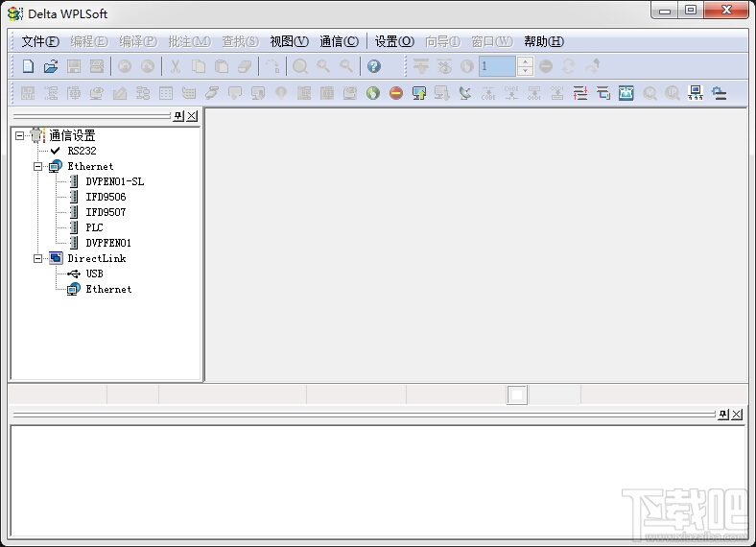The height and width of the screenshot is (547, 756).
Task: Open the blue Help question-mark icon
Action: pyautogui.click(x=373, y=66)
